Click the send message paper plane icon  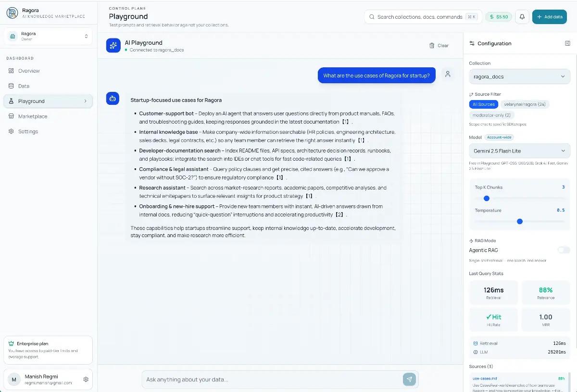point(409,379)
